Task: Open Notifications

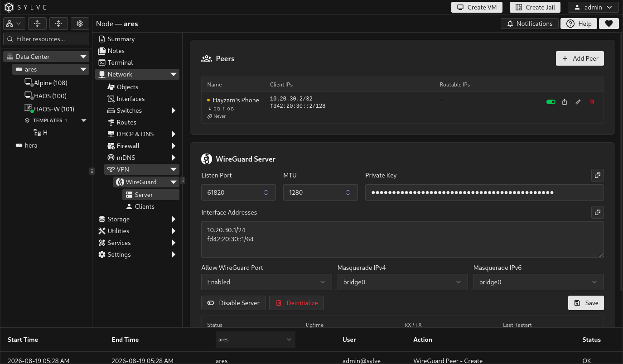Action: 529,24
